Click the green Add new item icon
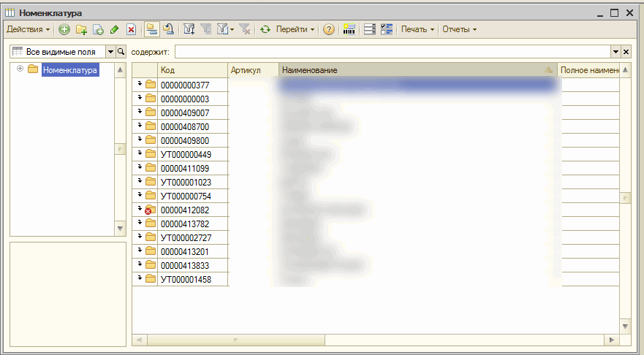The height and width of the screenshot is (355, 644). coord(64,30)
